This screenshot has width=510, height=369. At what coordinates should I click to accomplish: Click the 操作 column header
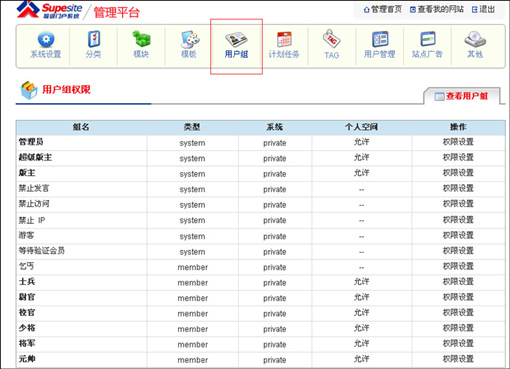[x=458, y=127]
